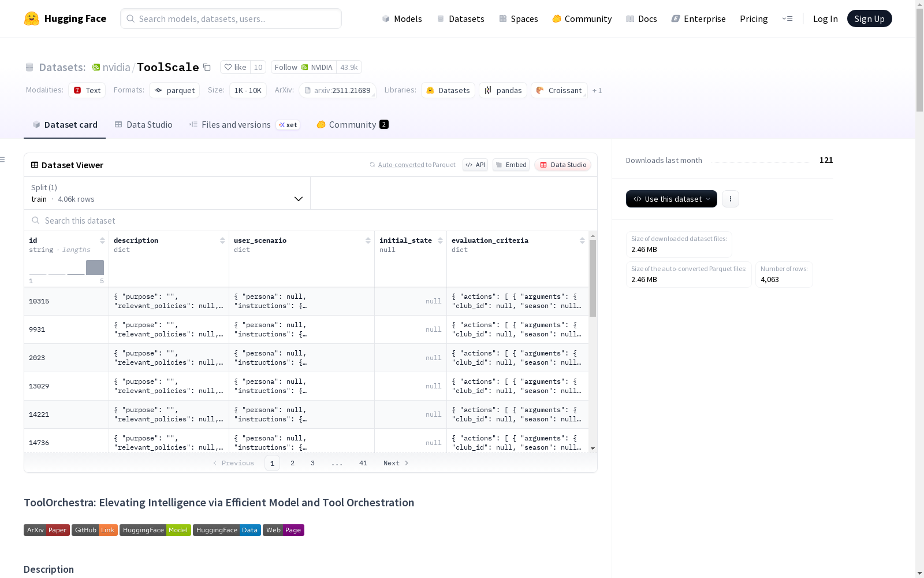Click the pandas library tag
Viewport: 924px width, 578px height.
coord(503,90)
